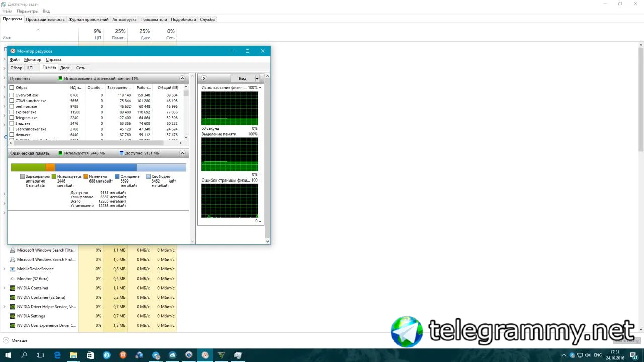The height and width of the screenshot is (362, 644).
Task: Click the Вид button in graphs pane
Action: [x=243, y=79]
